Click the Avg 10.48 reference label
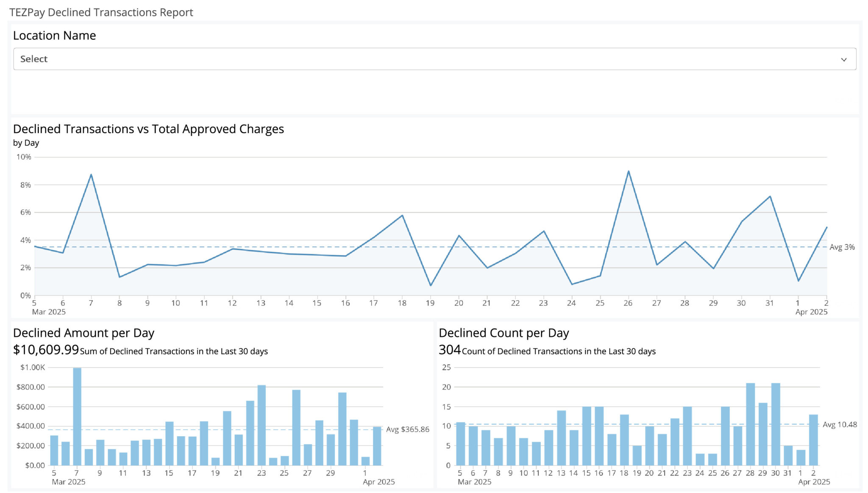Screen dimensions: 868x493 click(840, 424)
